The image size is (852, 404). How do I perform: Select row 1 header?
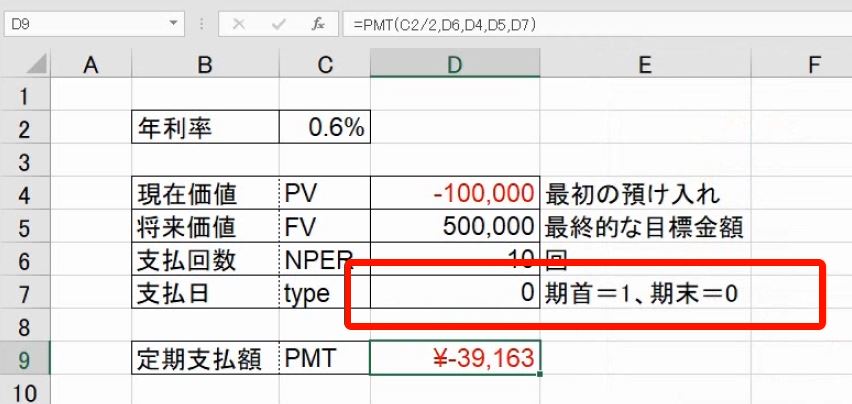click(x=24, y=96)
